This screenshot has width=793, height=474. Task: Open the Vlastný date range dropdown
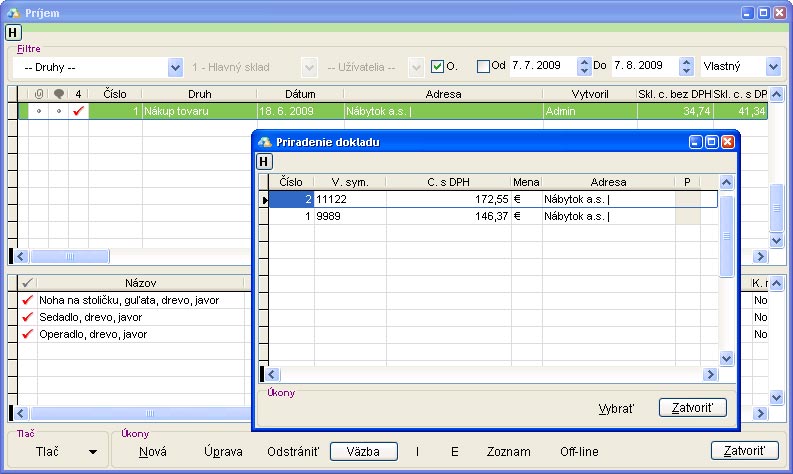pyautogui.click(x=773, y=67)
